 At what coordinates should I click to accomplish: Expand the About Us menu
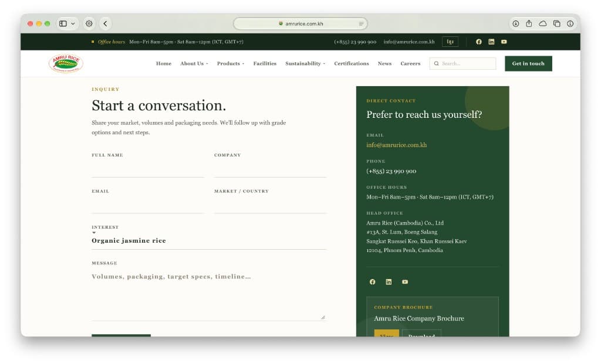click(194, 63)
